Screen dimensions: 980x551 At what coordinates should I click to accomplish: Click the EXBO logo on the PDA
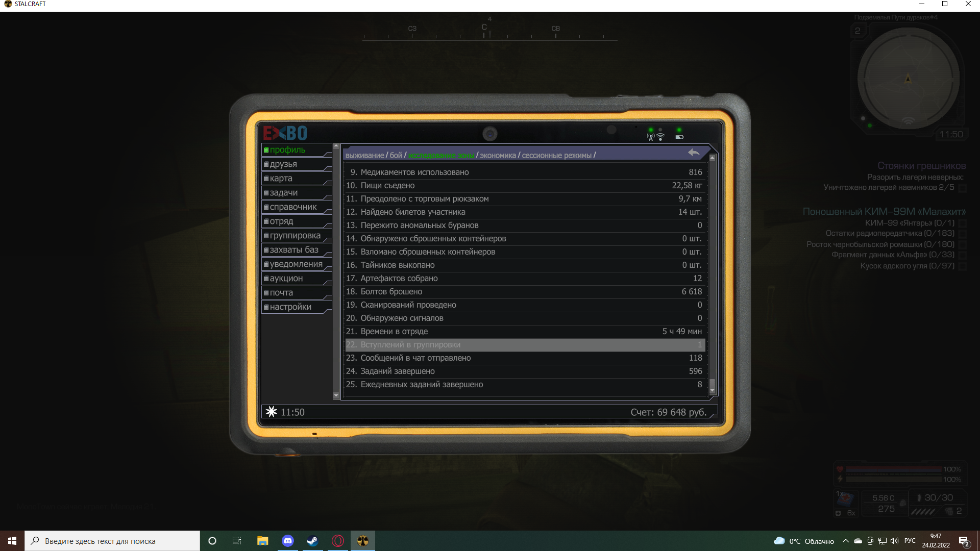point(285,133)
